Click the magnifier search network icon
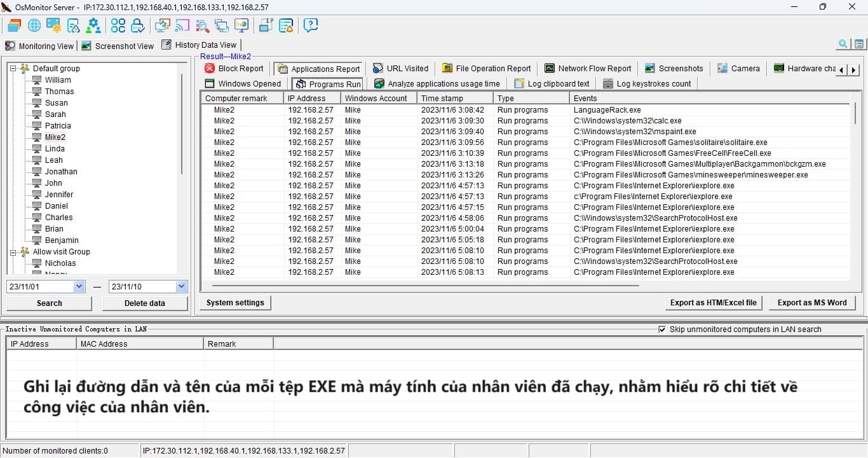This screenshot has width=868, height=458. (202, 25)
